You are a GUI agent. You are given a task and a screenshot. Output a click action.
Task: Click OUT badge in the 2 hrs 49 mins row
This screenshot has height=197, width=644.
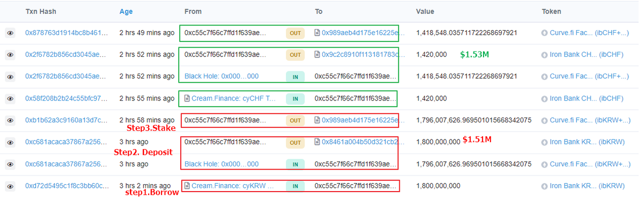coord(295,33)
